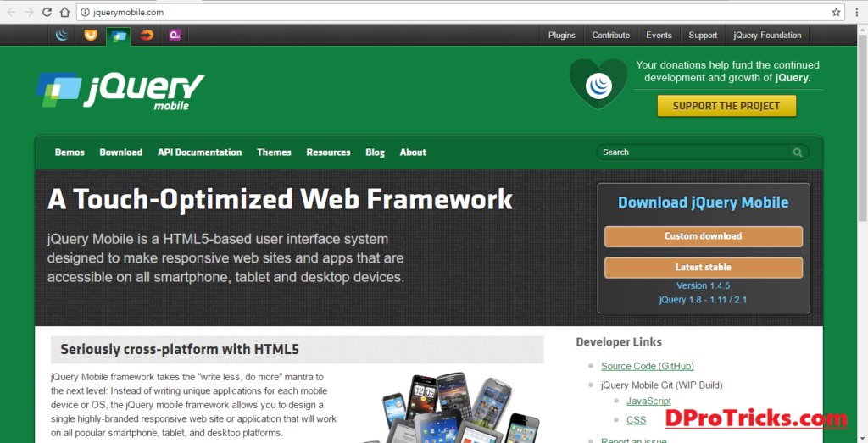868x443 pixels.
Task: Open the Contribute menu item
Action: 610,36
